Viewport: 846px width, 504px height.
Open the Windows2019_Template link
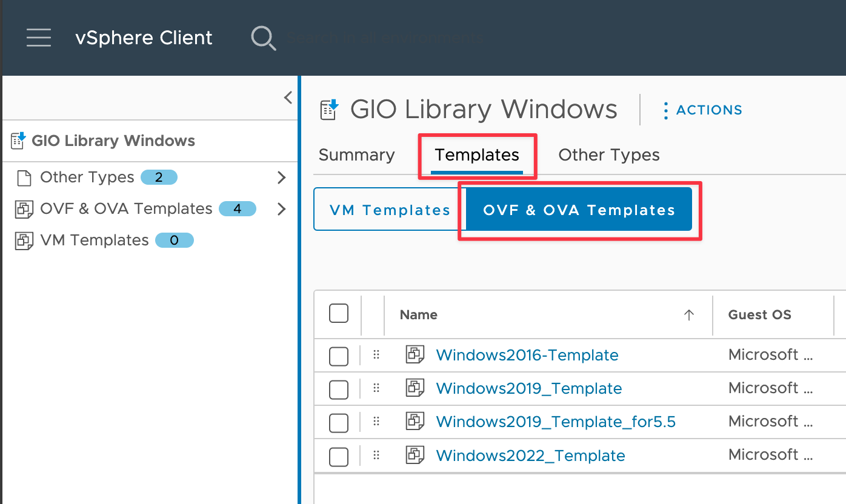pyautogui.click(x=529, y=388)
